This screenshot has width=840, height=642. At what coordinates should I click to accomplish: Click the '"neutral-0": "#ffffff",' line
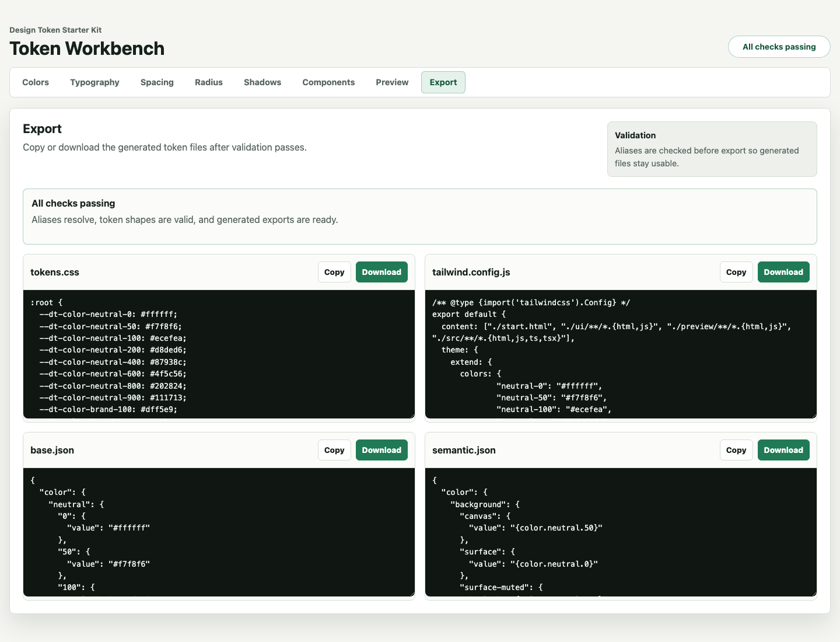(x=549, y=386)
